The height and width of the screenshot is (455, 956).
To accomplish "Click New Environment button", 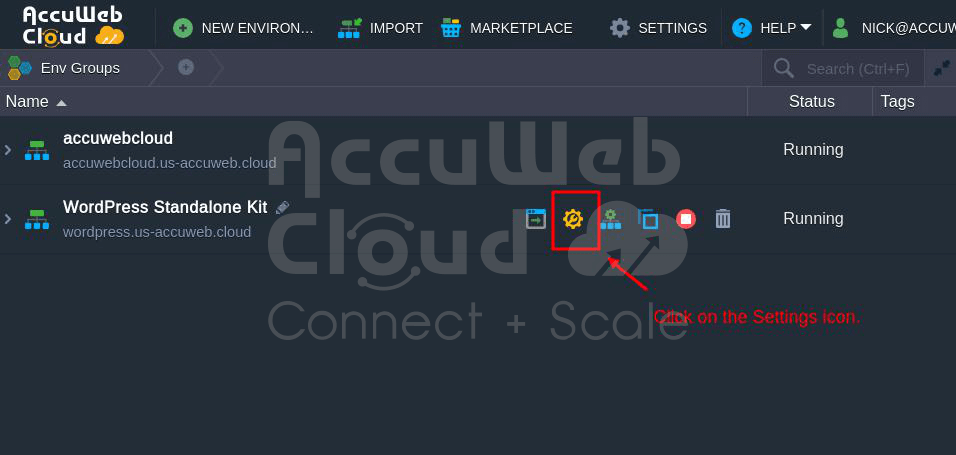I will click(x=243, y=27).
